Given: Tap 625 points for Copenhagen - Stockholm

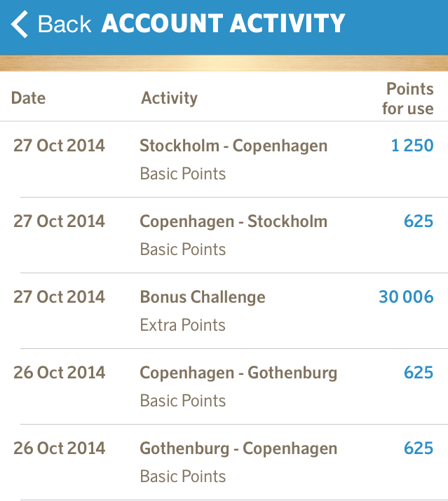Looking at the screenshot, I should [419, 221].
